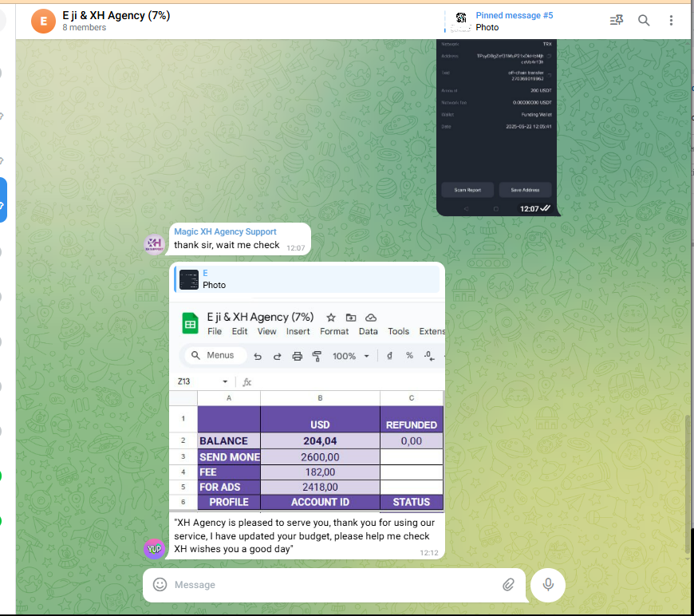Click the paperclip attach file icon
694x616 pixels.
point(508,585)
